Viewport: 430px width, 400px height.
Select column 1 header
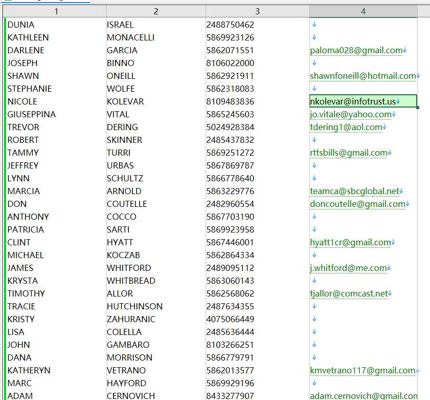[x=56, y=12]
